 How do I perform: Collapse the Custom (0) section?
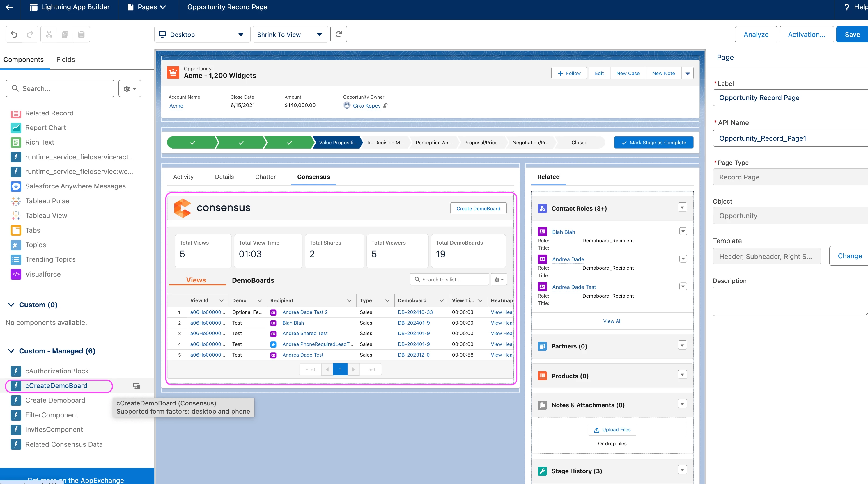click(11, 305)
